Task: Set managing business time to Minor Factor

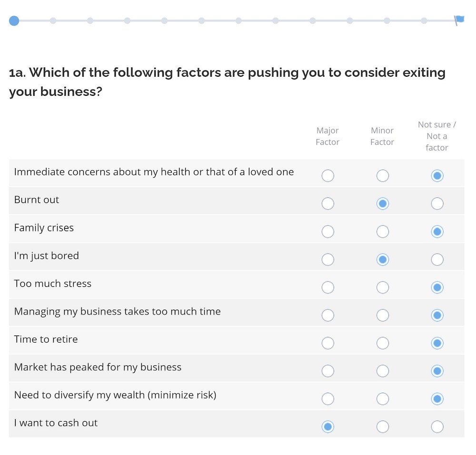Action: 382,315
